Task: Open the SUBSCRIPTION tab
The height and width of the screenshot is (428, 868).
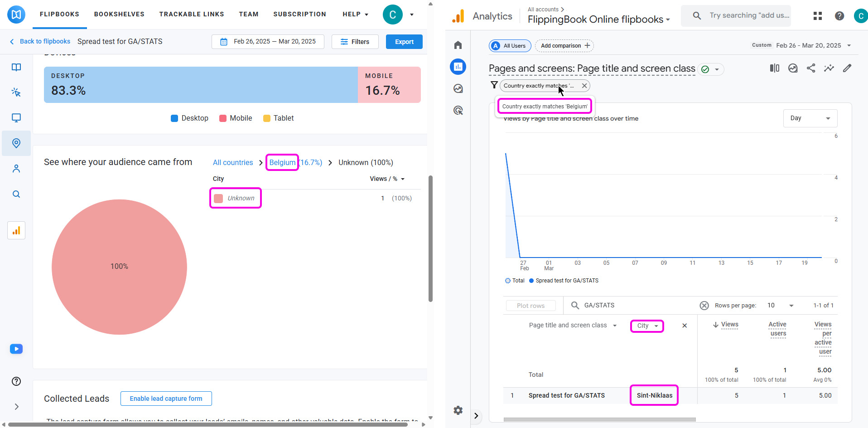Action: (299, 15)
